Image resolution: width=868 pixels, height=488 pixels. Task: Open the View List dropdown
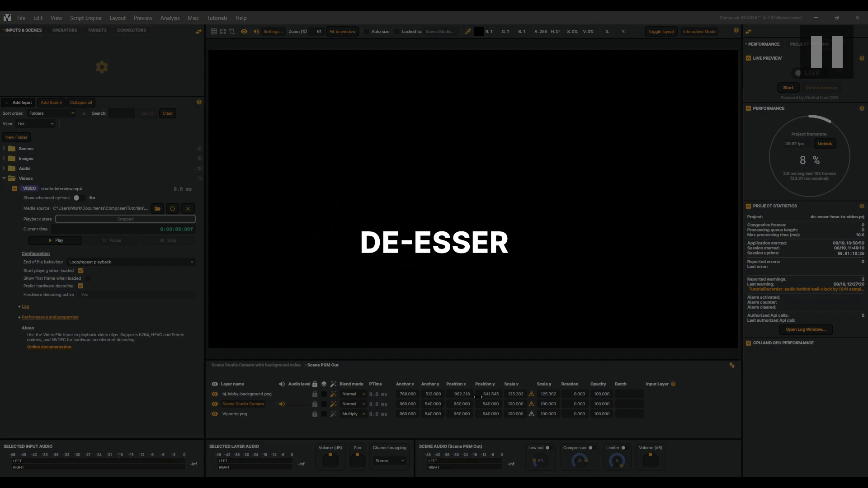(35, 124)
